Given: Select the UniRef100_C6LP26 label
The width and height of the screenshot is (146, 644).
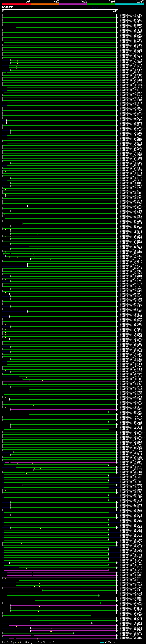Looking at the screenshot, I should 131,593.
